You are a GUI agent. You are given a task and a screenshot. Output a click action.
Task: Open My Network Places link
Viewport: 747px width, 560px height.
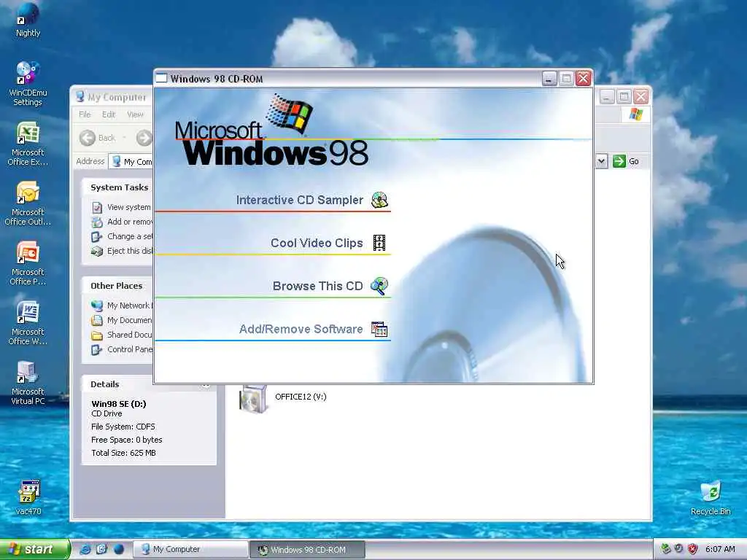(122, 306)
